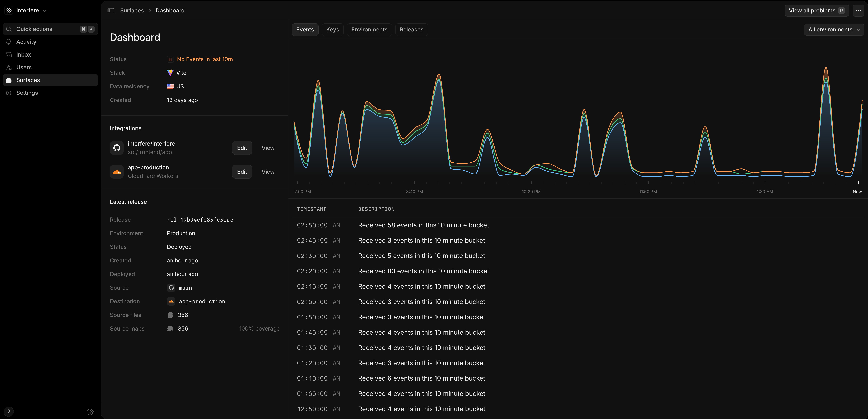Select the 02:50:00 AM event row
This screenshot has width=868, height=419.
tap(578, 225)
